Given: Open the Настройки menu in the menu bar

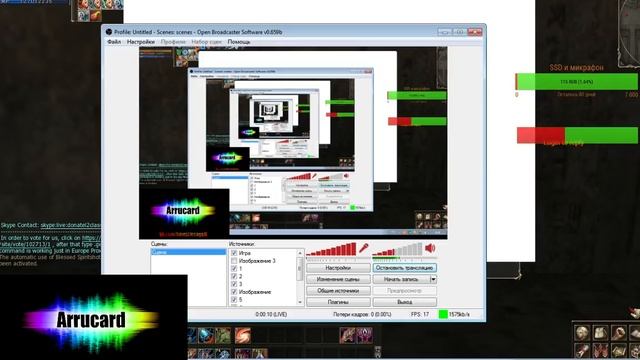Looking at the screenshot, I should point(140,42).
